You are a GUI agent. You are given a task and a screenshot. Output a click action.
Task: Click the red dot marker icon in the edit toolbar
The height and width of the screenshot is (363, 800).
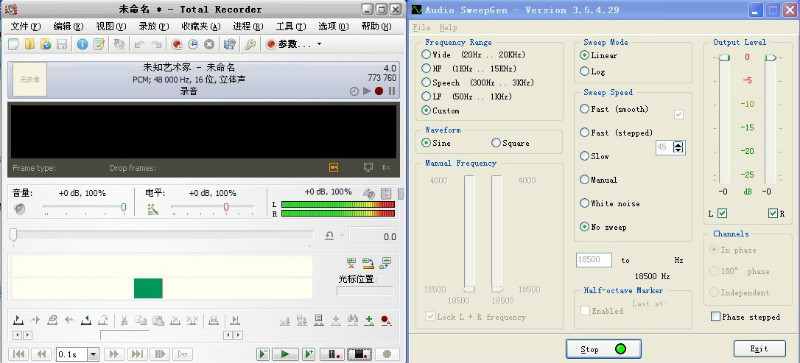(x=386, y=321)
